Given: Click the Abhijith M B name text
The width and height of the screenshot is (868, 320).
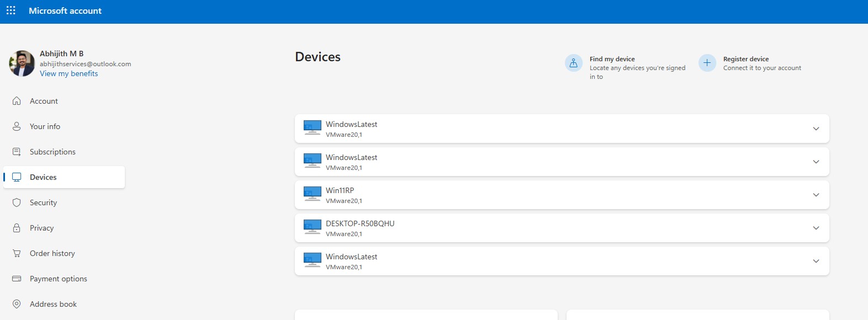Looking at the screenshot, I should click(x=62, y=54).
